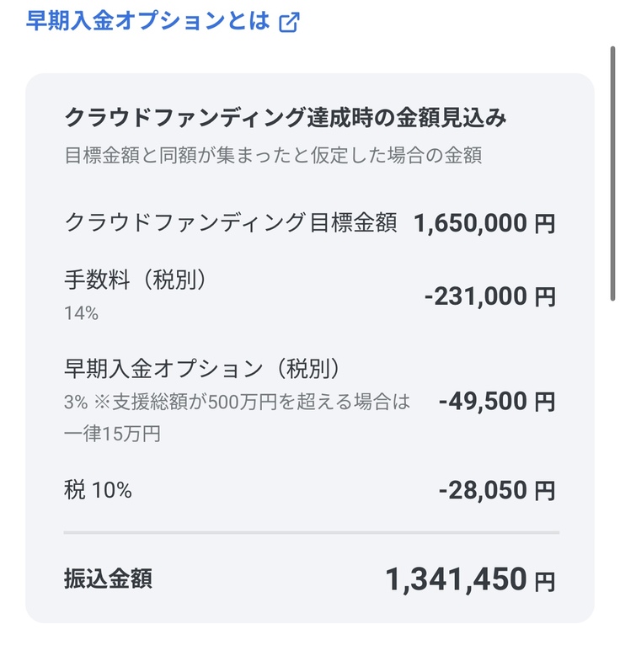This screenshot has width=620, height=672.
Task: Click the 税 10% label
Action: tap(99, 490)
